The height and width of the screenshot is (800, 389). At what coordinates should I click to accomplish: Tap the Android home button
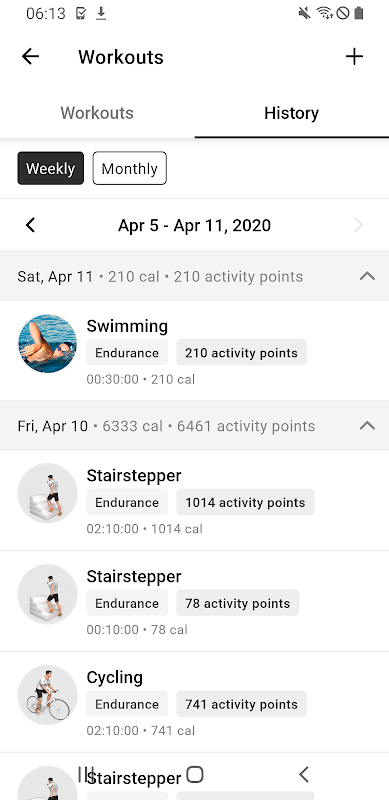pyautogui.click(x=194, y=774)
